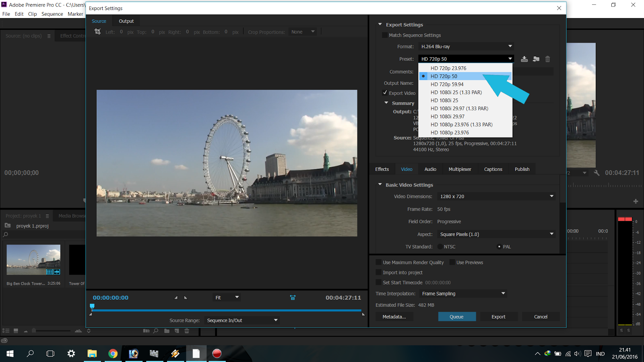Open the Fit zoom level dropdown
The height and width of the screenshot is (362, 644).
[x=227, y=298]
